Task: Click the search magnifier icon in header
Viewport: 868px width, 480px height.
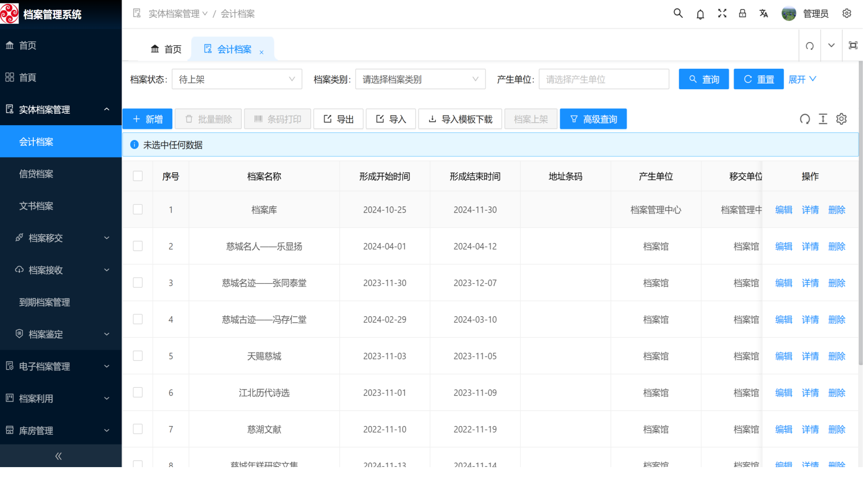Action: tap(678, 13)
